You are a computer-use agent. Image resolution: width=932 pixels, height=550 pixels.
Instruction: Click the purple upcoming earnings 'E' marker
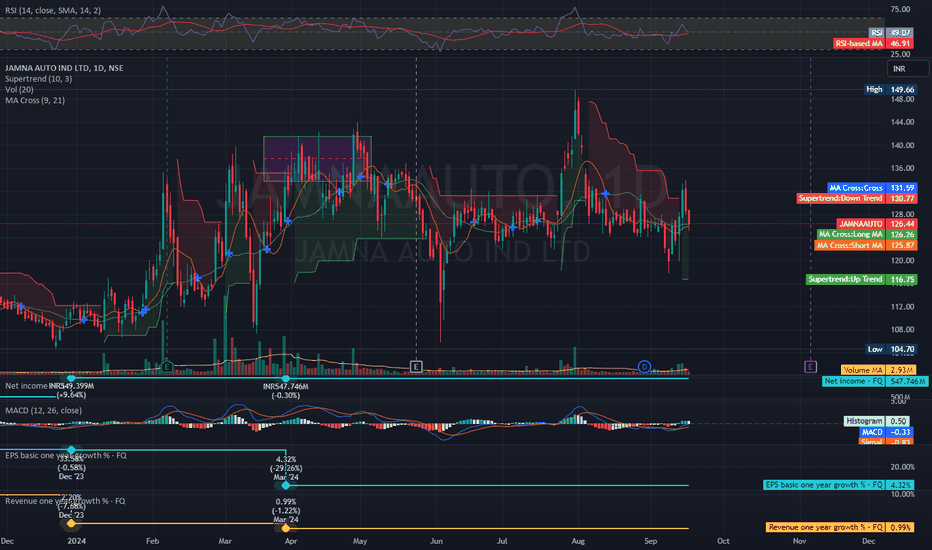click(810, 367)
